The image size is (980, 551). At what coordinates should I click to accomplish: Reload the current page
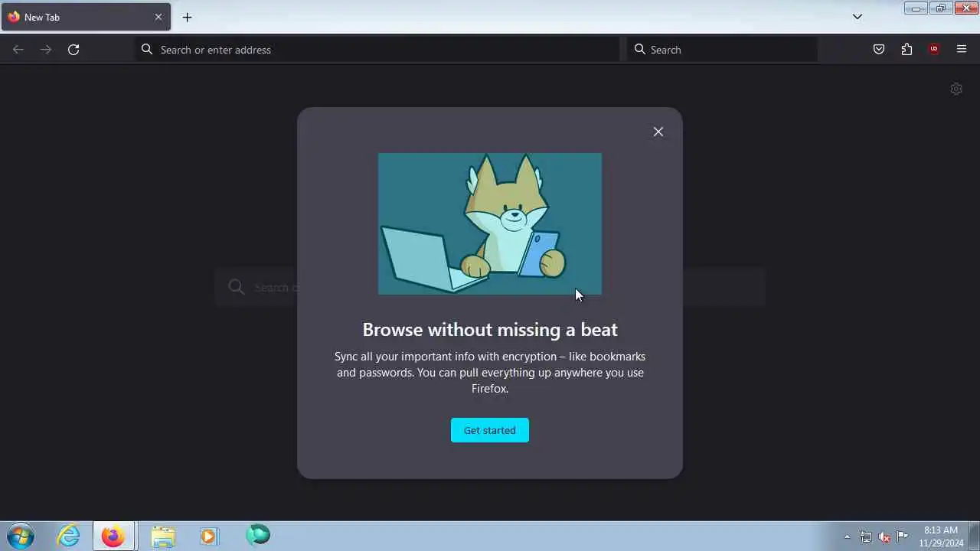pyautogui.click(x=73, y=50)
